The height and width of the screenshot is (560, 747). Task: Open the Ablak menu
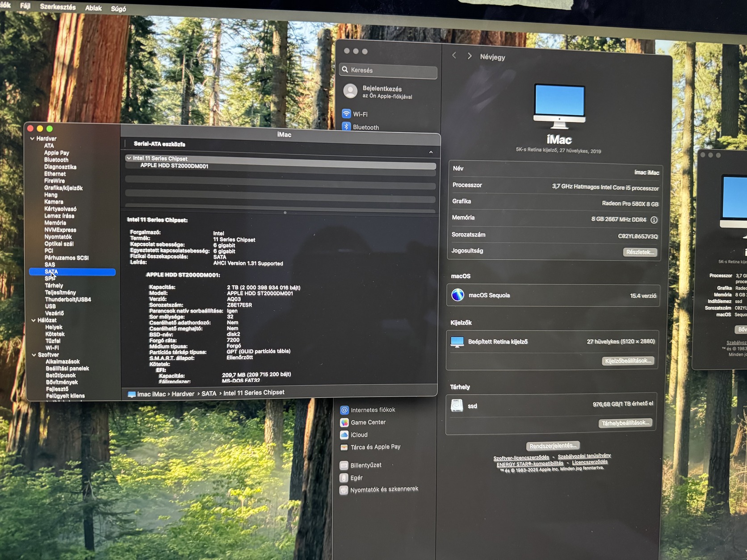click(93, 8)
